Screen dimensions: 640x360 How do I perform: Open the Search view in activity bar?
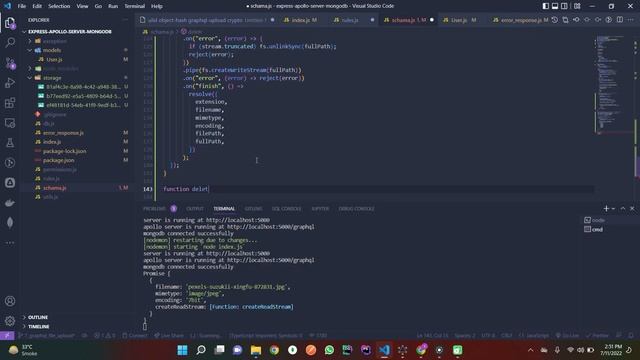pyautogui.click(x=10, y=42)
